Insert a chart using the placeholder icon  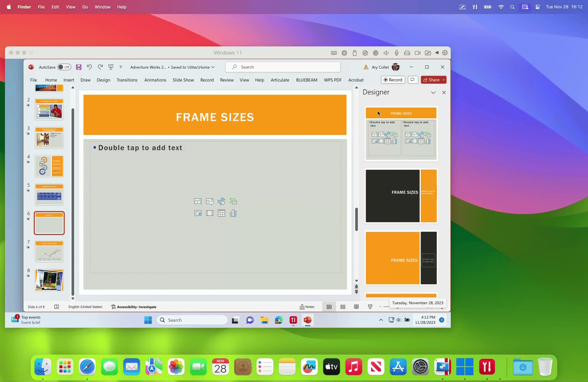233,213
